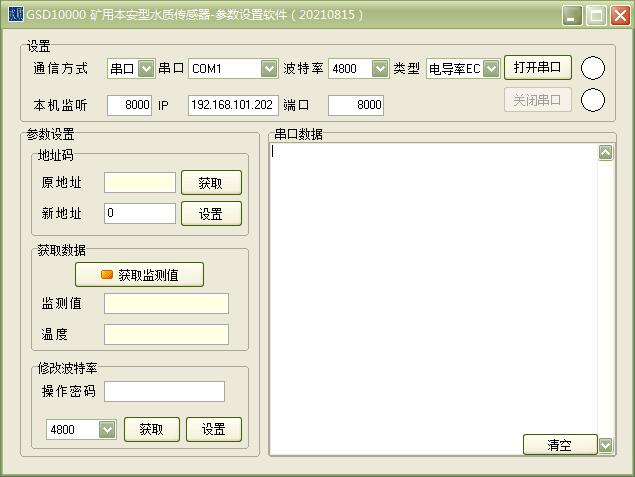The height and width of the screenshot is (477, 635).
Task: Click the 通信方式 label
Action: coord(61,68)
